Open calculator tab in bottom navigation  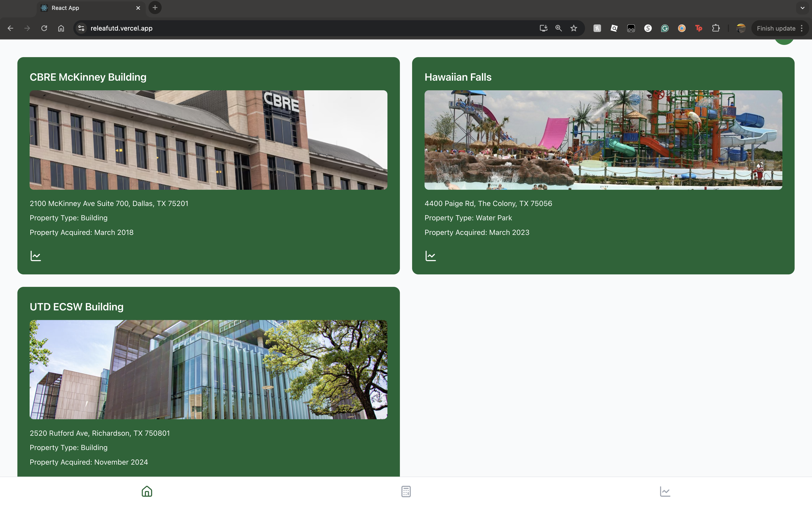click(406, 491)
